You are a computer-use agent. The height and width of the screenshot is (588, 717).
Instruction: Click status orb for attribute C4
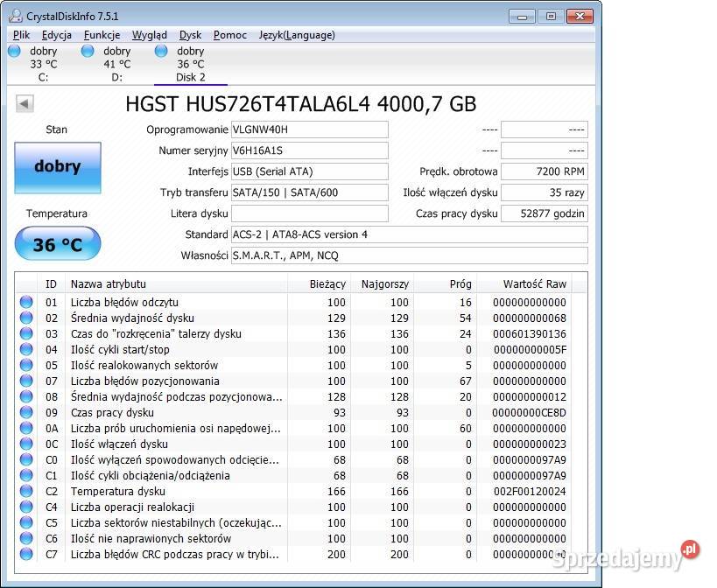coord(26,507)
